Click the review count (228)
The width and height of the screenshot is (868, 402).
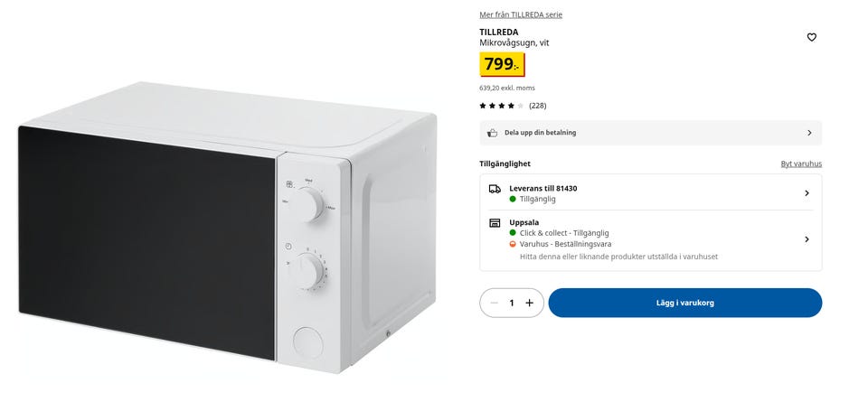click(537, 106)
